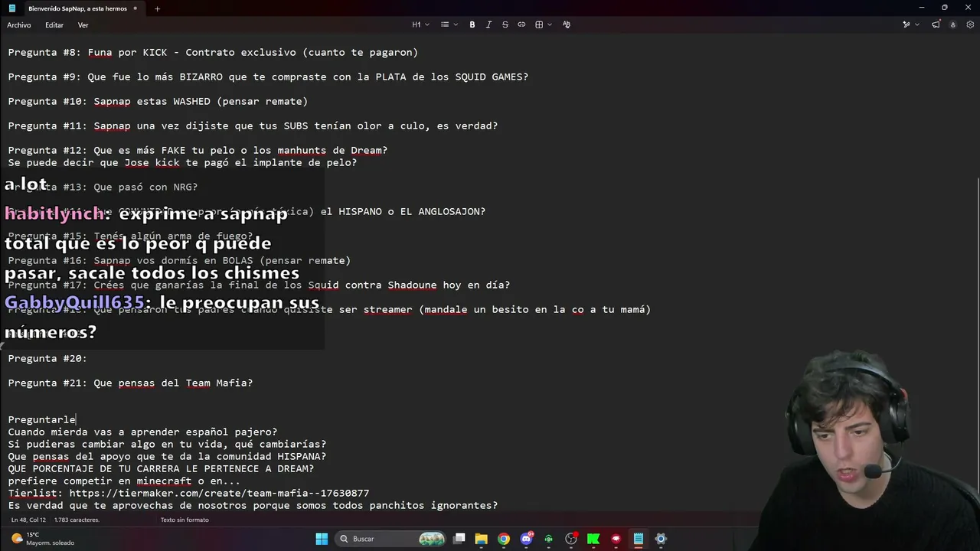The height and width of the screenshot is (551, 980).
Task: Open the Editar menu
Action: coord(54,25)
